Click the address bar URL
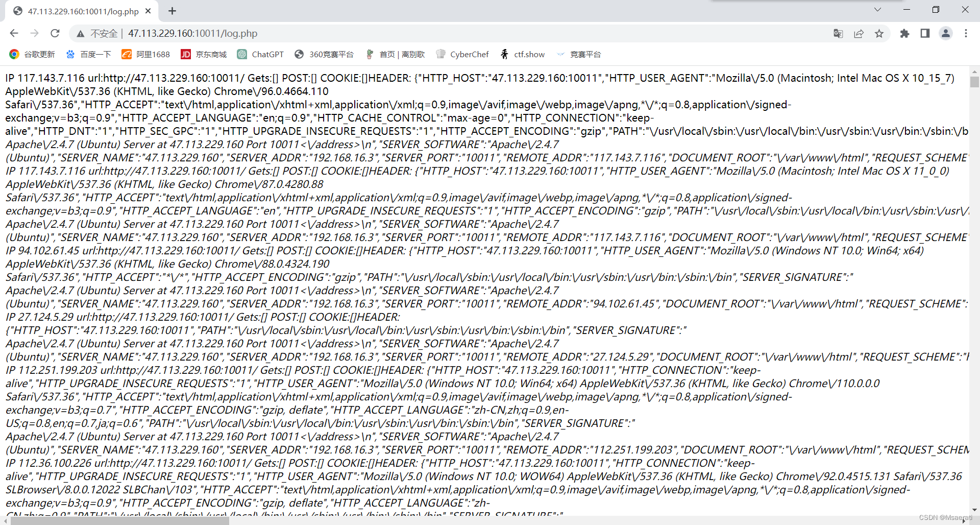 [192, 33]
